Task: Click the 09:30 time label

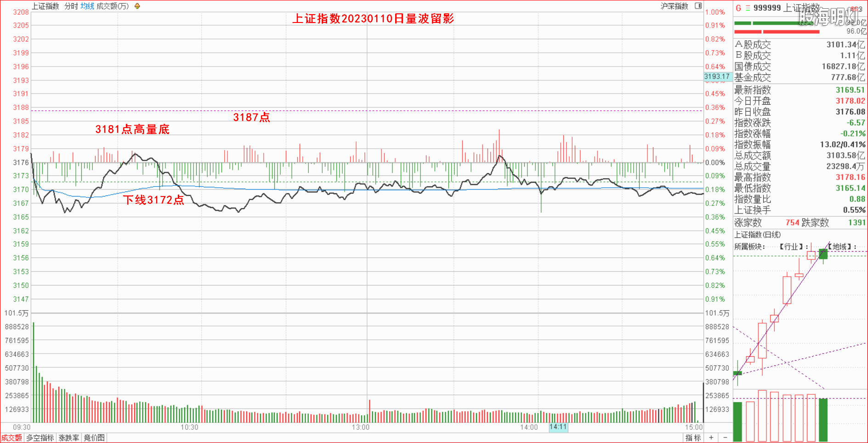Action: tap(22, 427)
